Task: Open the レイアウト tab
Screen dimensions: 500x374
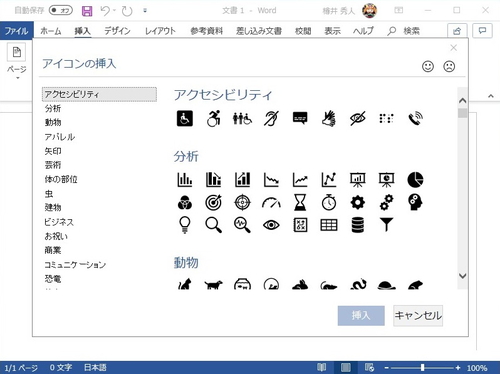Action: 160,31
